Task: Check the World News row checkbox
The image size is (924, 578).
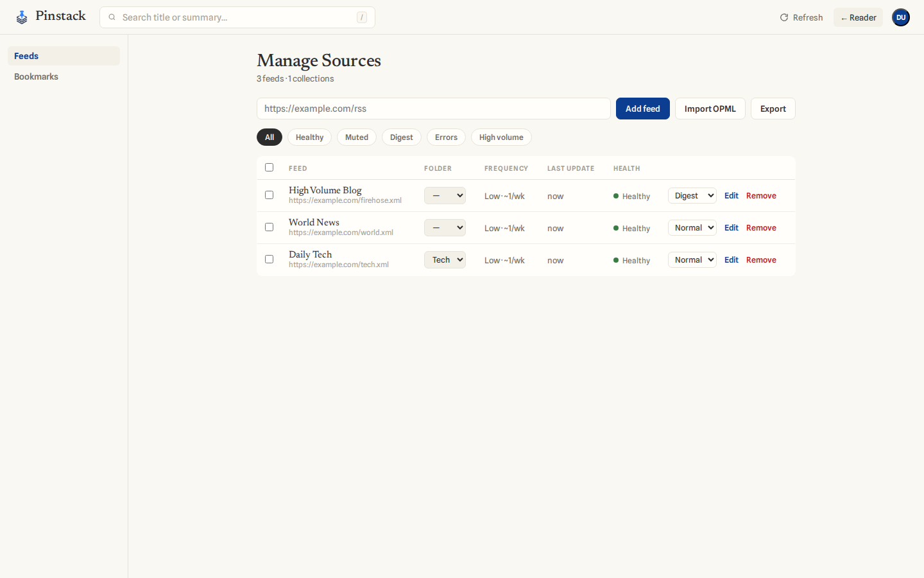Action: pos(269,227)
